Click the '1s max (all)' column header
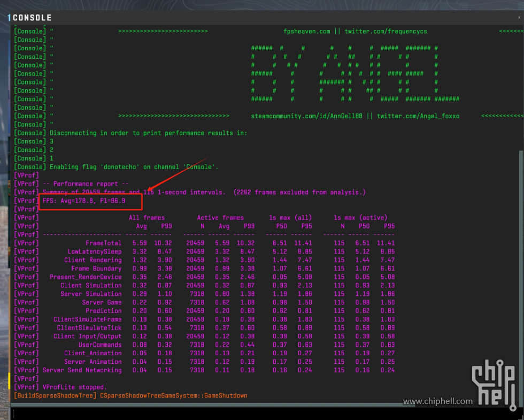524x420 pixels. click(290, 218)
